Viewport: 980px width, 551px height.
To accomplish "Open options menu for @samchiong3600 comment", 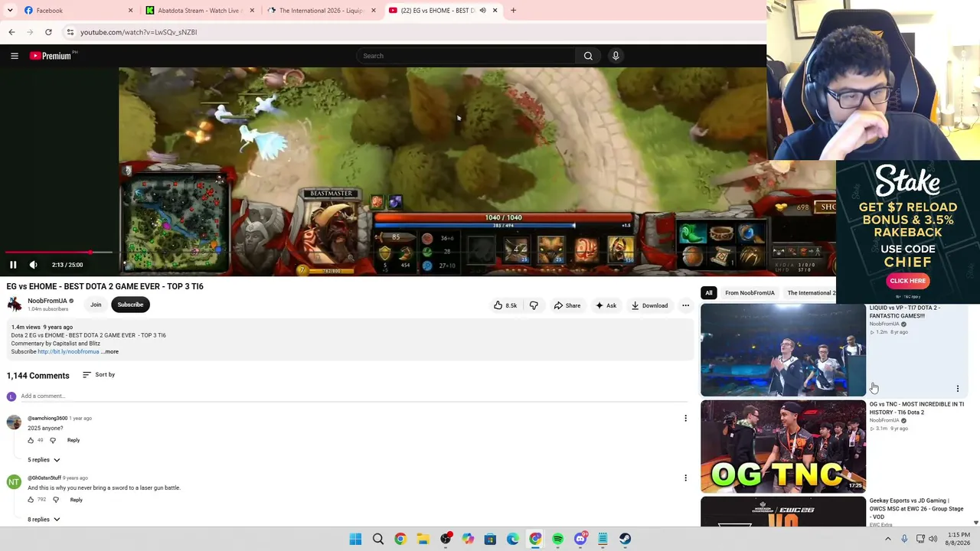I will pyautogui.click(x=685, y=419).
